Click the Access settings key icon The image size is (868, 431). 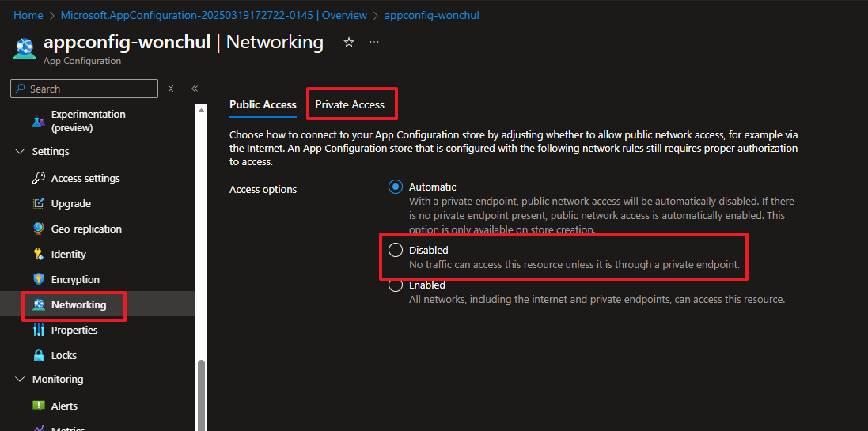pos(38,178)
